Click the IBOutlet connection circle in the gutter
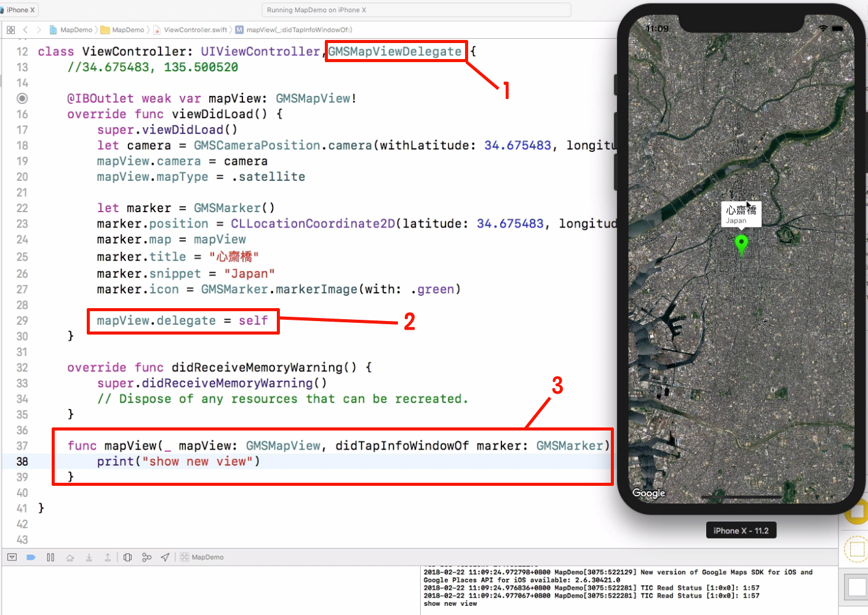Screen dimensions: 868x615 [x=22, y=98]
